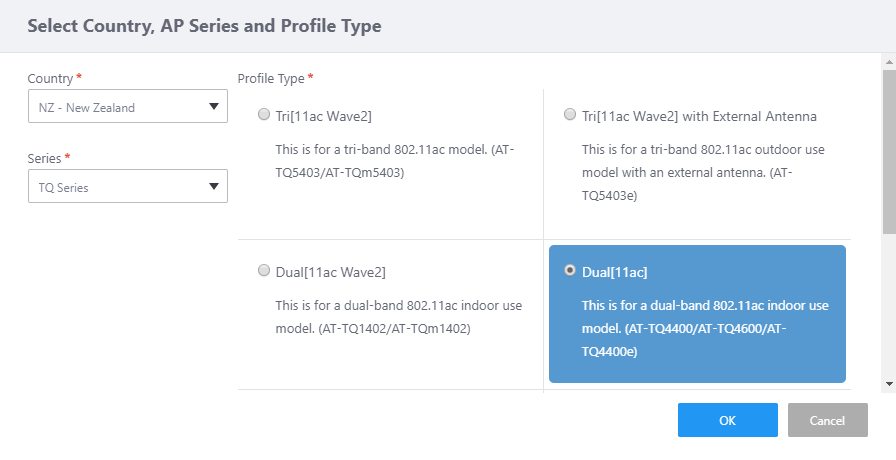The width and height of the screenshot is (896, 460).
Task: Click the Series field label
Action: (45, 158)
